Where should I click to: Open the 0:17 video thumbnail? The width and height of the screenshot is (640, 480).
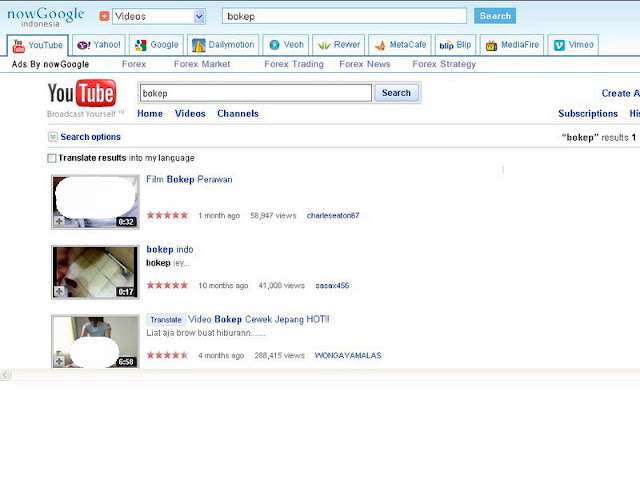pyautogui.click(x=95, y=272)
